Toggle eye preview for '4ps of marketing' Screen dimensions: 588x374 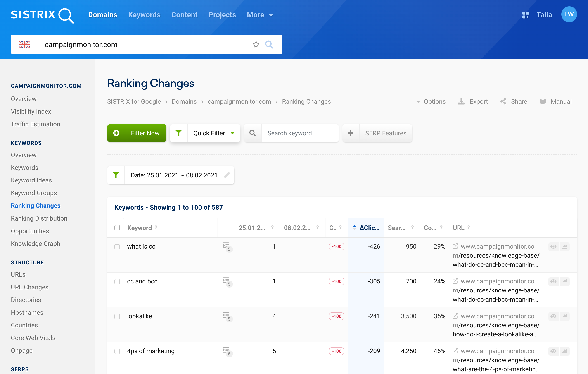click(553, 351)
